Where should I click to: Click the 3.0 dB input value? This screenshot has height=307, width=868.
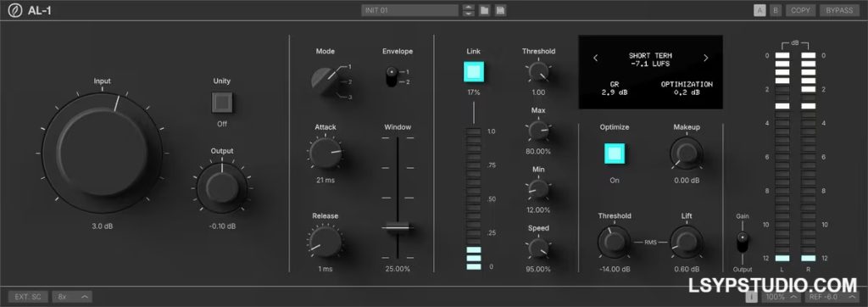coord(103,226)
